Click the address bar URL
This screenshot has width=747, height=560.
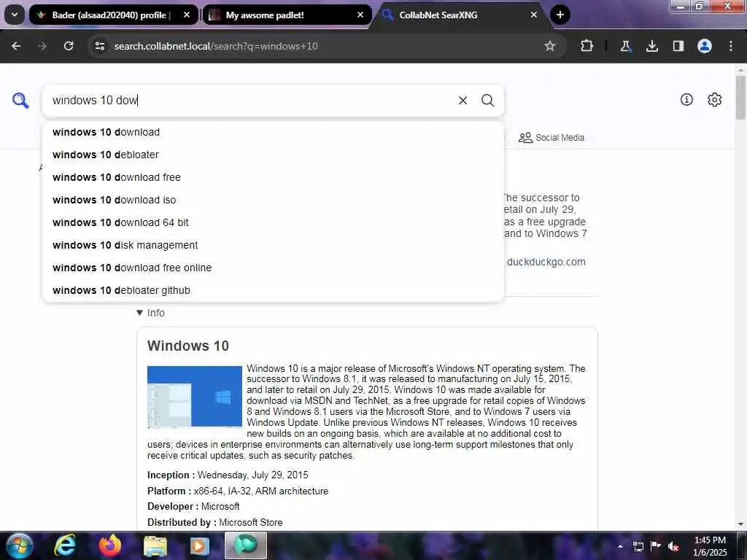pos(216,46)
